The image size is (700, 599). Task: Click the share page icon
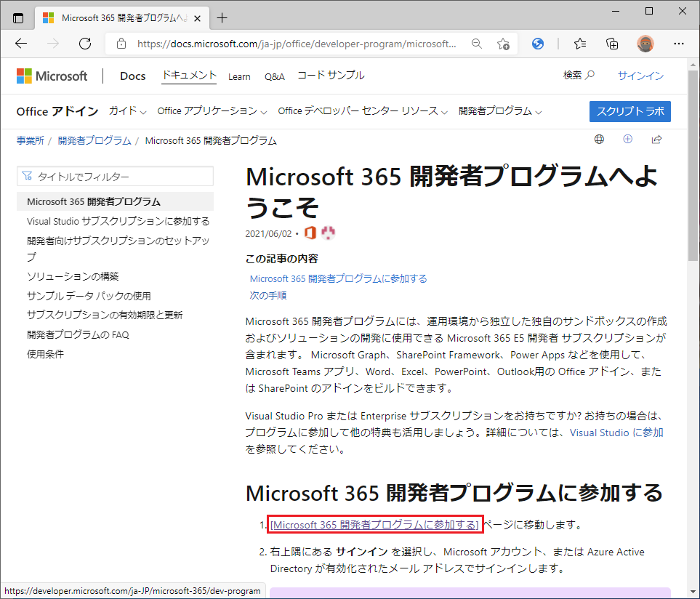656,140
